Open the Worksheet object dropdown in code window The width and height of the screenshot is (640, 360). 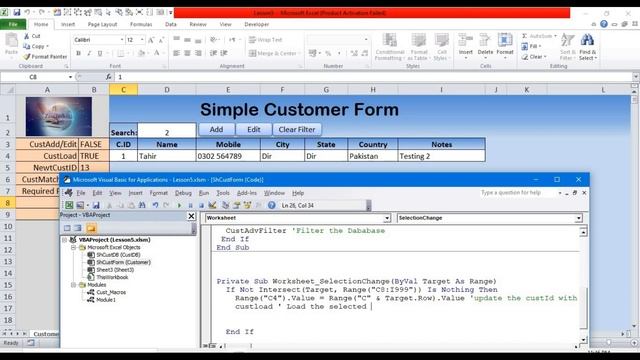pyautogui.click(x=387, y=218)
